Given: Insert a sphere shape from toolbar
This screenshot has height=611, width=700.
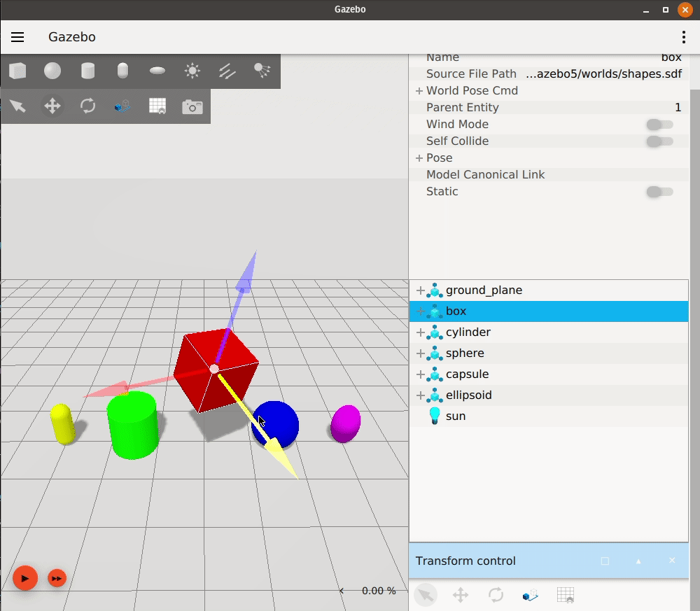Looking at the screenshot, I should (x=52, y=71).
